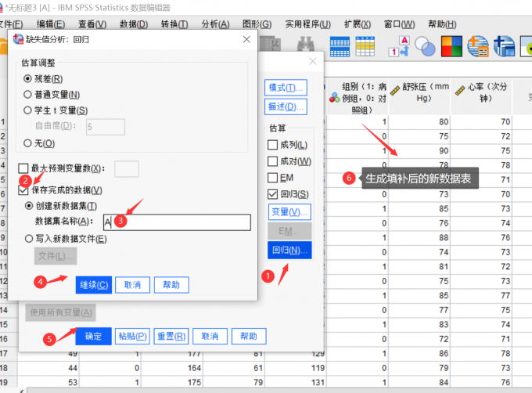Click 帮助 in the bottom button row
This screenshot has height=393, width=532.
click(x=249, y=337)
